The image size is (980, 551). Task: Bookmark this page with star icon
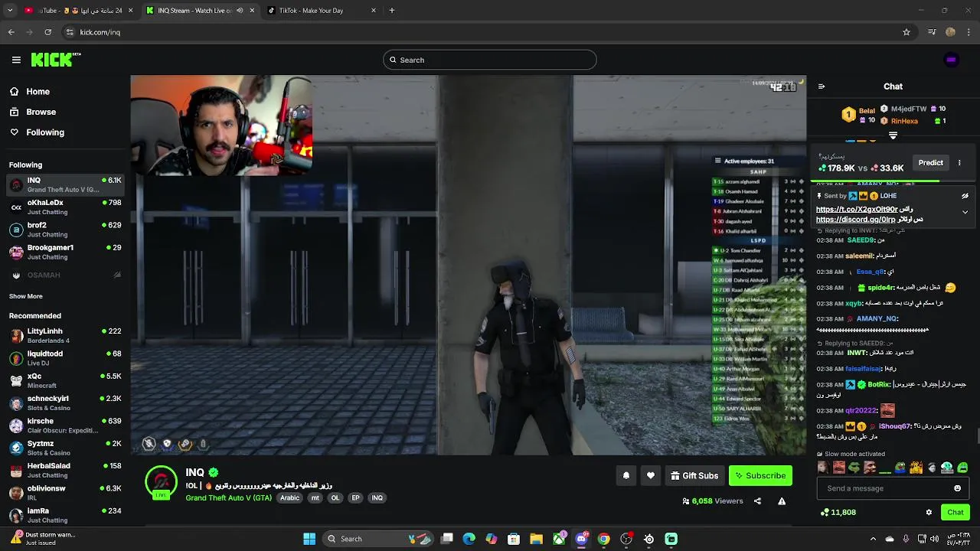tap(906, 32)
